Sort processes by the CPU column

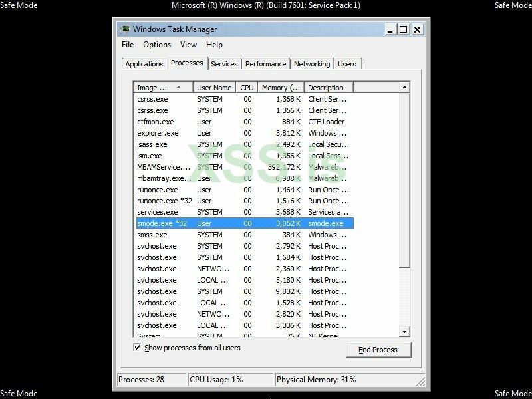(x=246, y=87)
